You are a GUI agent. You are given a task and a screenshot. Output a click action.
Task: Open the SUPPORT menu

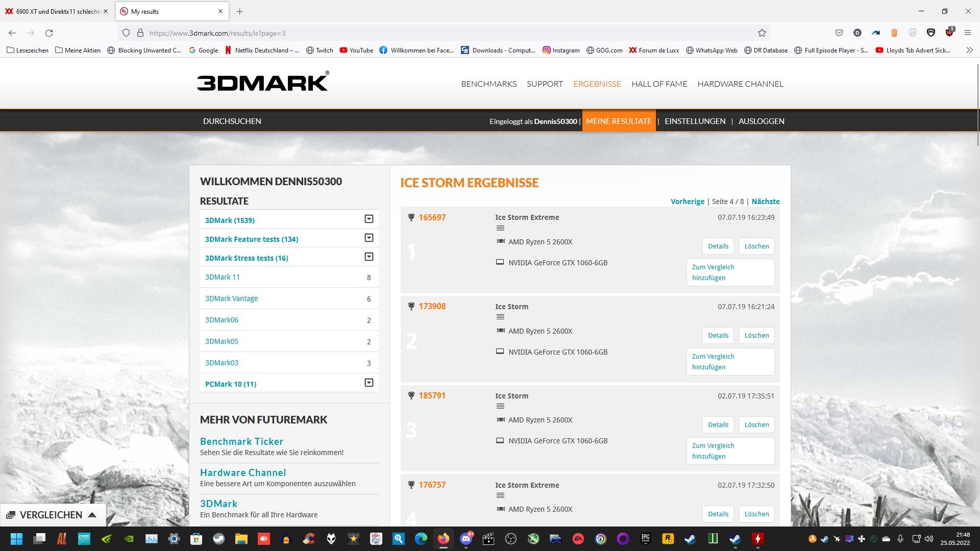tap(545, 84)
